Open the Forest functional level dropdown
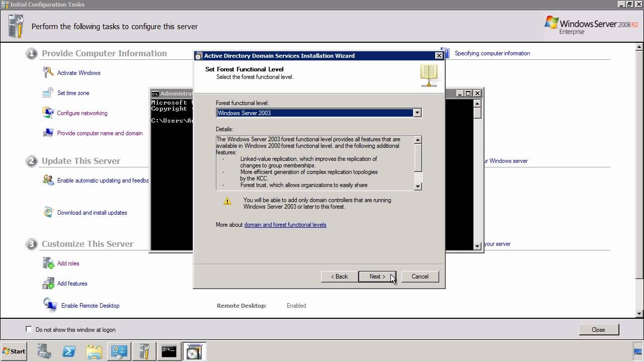The height and width of the screenshot is (362, 644). coord(417,113)
